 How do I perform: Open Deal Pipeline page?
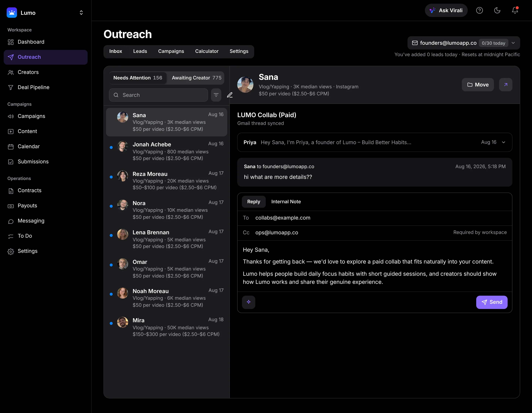click(x=46, y=87)
